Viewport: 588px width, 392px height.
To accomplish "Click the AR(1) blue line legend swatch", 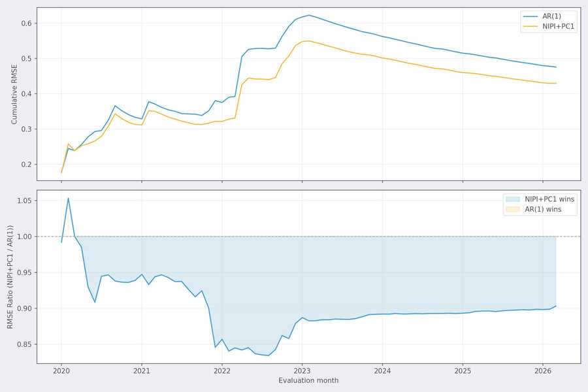I will (x=531, y=16).
